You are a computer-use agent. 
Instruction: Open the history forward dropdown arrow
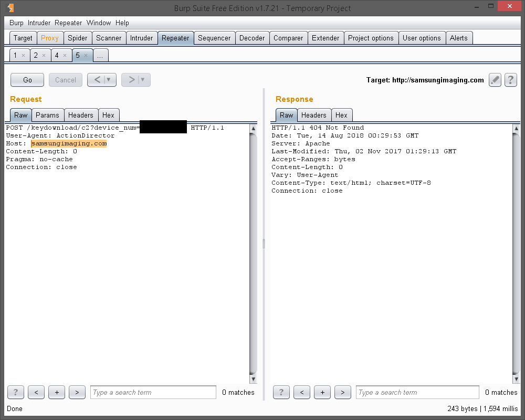tap(143, 80)
